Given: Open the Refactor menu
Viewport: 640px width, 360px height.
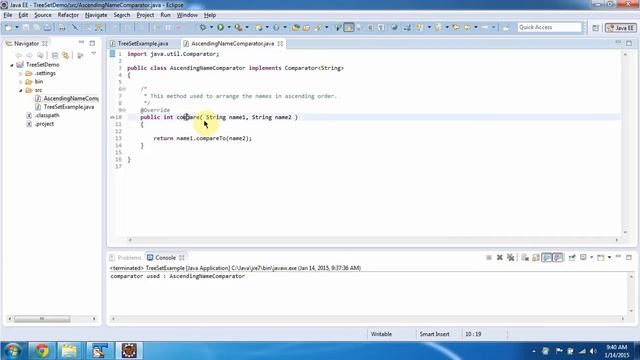Looking at the screenshot, I should (68, 15).
